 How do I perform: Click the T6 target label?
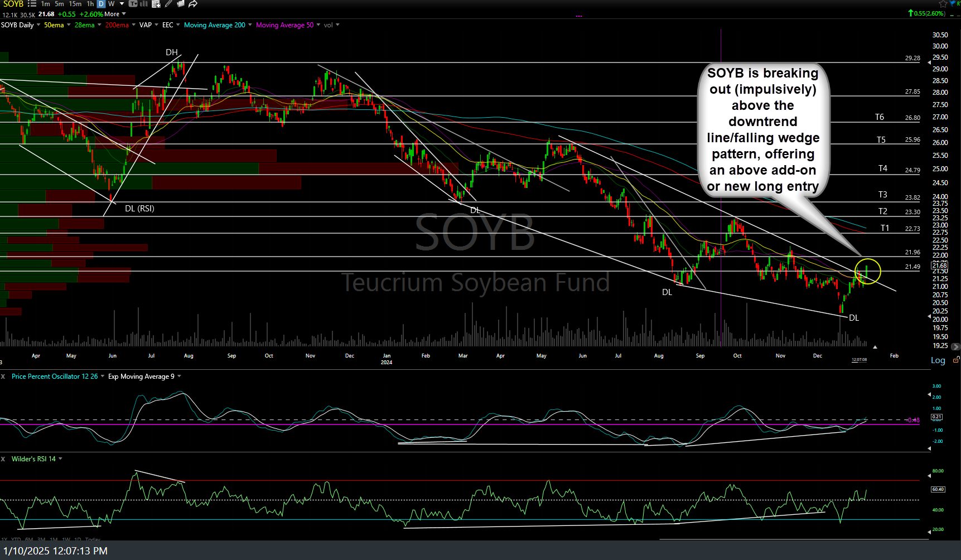coord(880,117)
